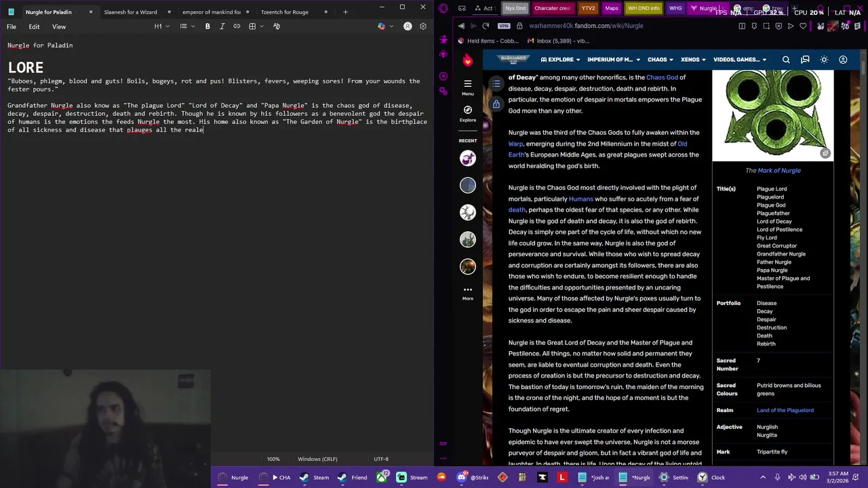
Task: Open Clock app from taskbar
Action: point(711,477)
